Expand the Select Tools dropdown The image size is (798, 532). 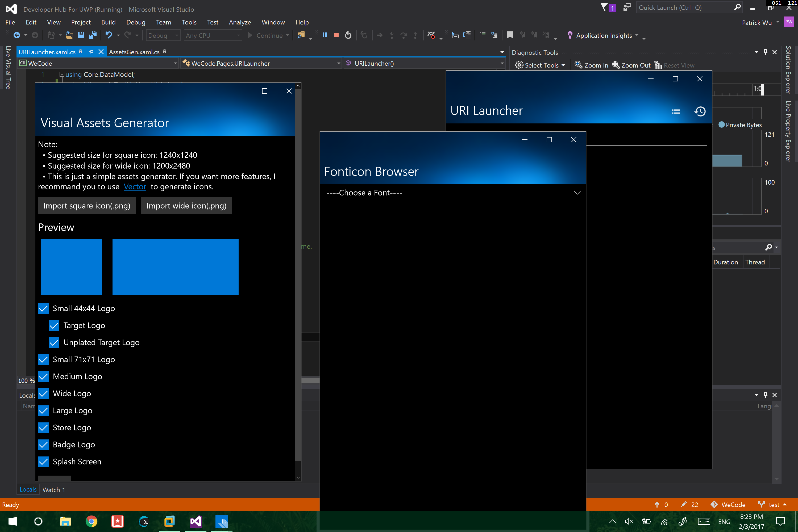pyautogui.click(x=540, y=65)
